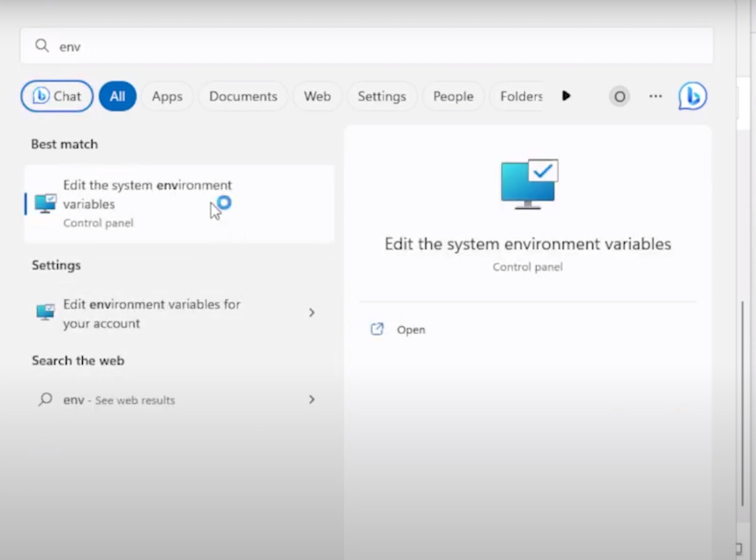756x560 pixels.
Task: Open Edit the system environment variables result
Action: (x=147, y=195)
